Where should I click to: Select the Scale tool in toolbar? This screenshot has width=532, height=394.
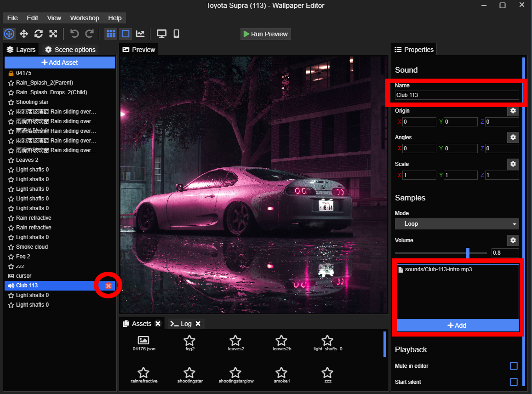(x=53, y=34)
